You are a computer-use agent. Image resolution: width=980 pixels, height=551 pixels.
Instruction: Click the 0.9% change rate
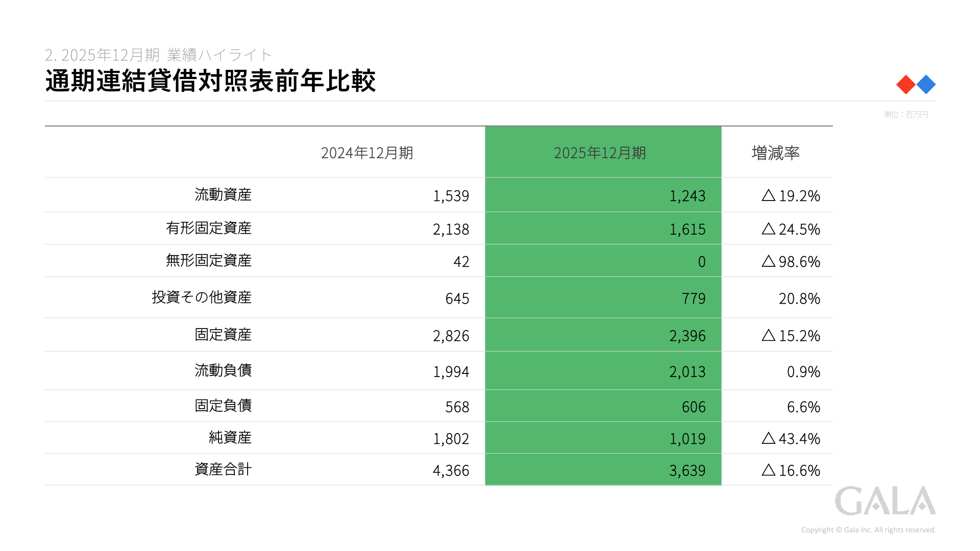[803, 372]
